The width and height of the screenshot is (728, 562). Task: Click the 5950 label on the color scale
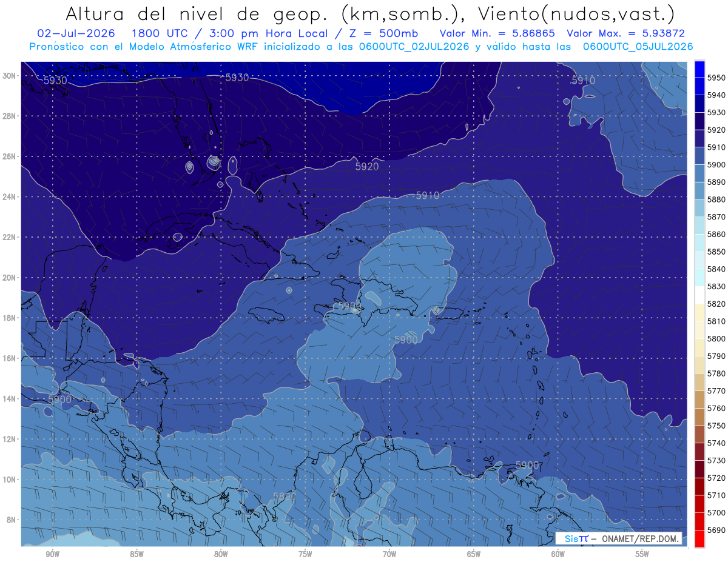click(716, 77)
